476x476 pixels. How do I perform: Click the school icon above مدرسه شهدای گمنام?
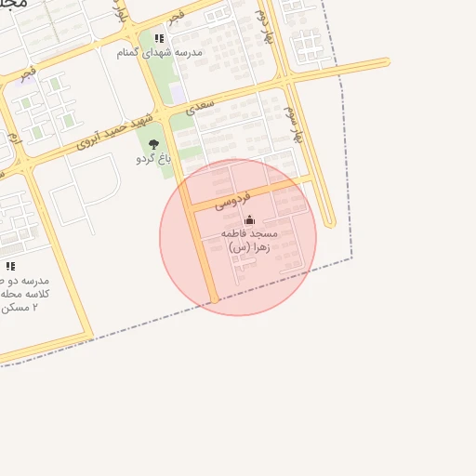point(159,38)
